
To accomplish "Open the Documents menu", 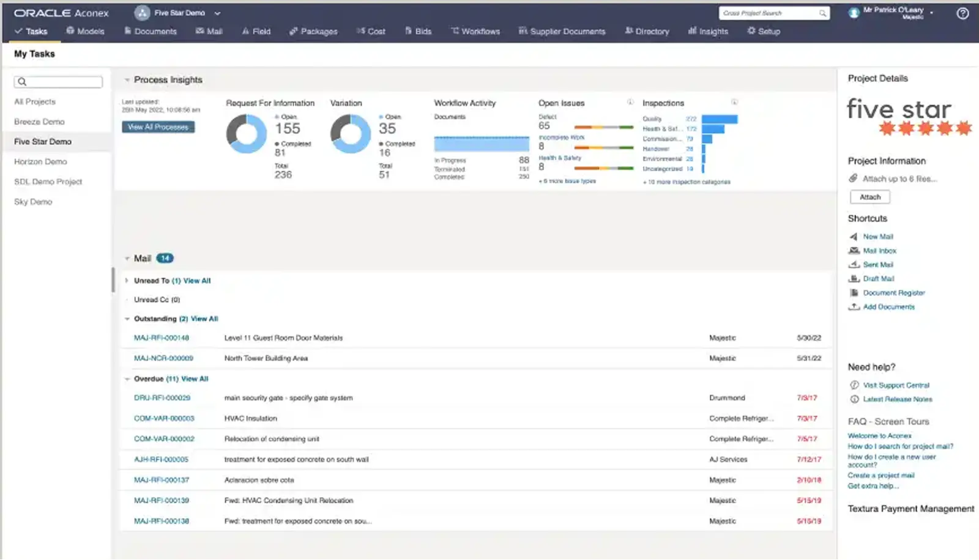I will 151,31.
